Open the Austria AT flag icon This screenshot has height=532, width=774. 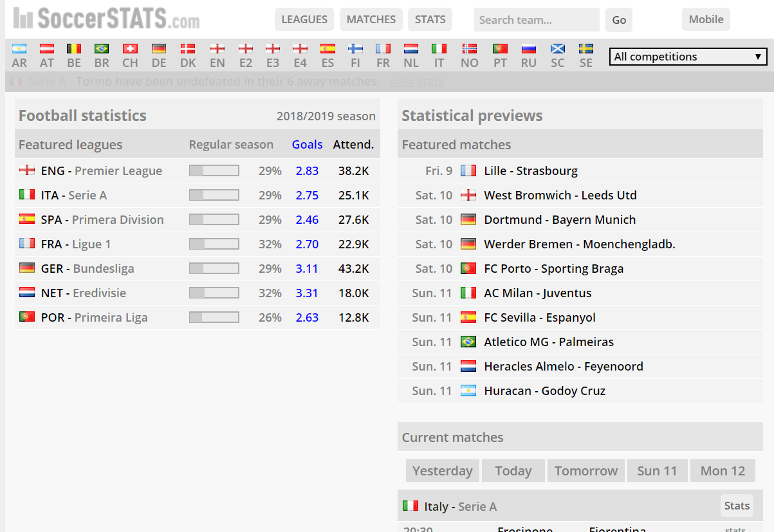47,48
